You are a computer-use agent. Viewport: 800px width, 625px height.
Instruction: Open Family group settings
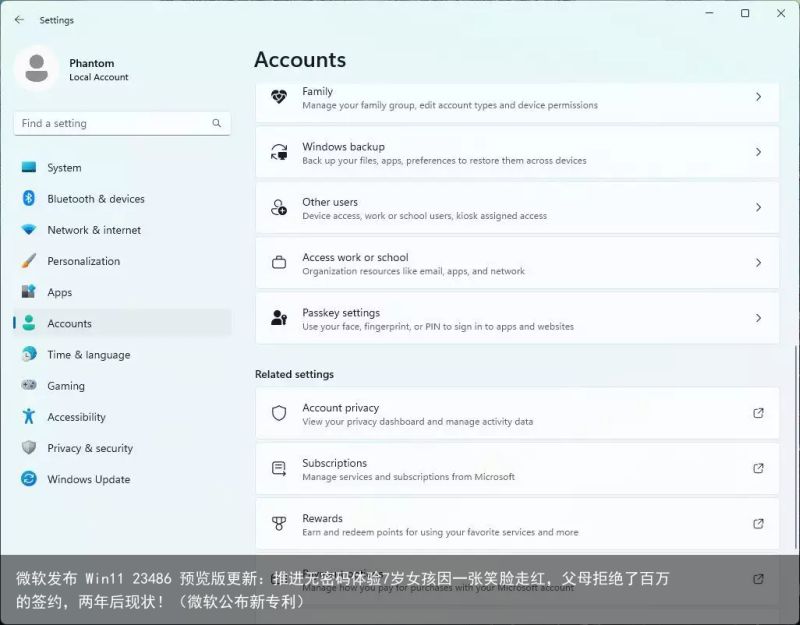[x=517, y=101]
